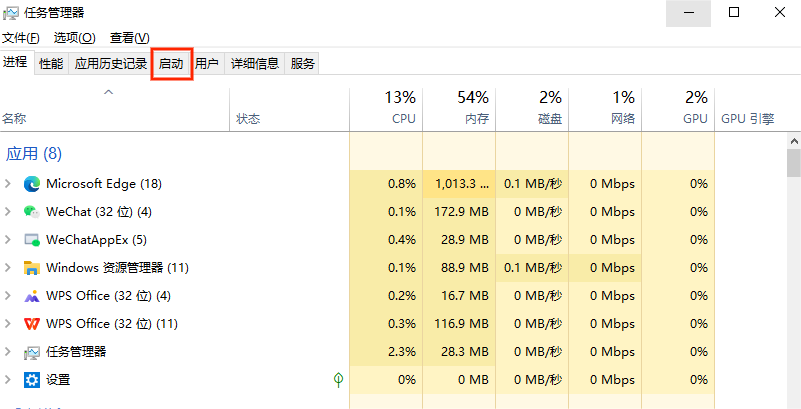
Task: Expand the WeChat (32 位) process group
Action: tap(8, 211)
